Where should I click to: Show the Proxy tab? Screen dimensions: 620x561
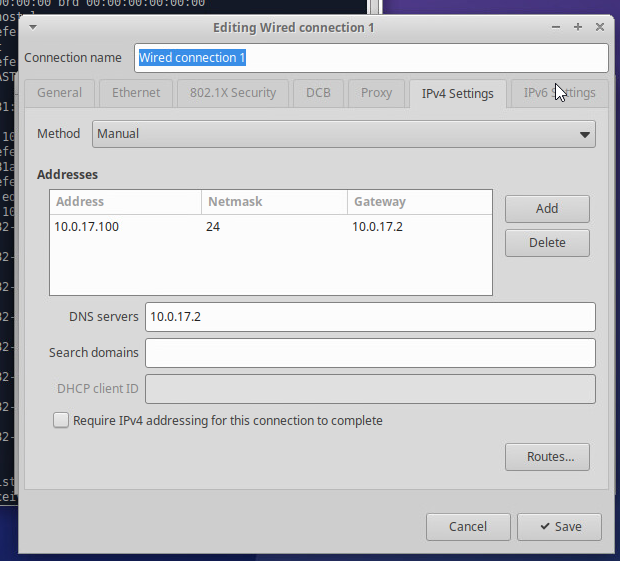[x=376, y=93]
